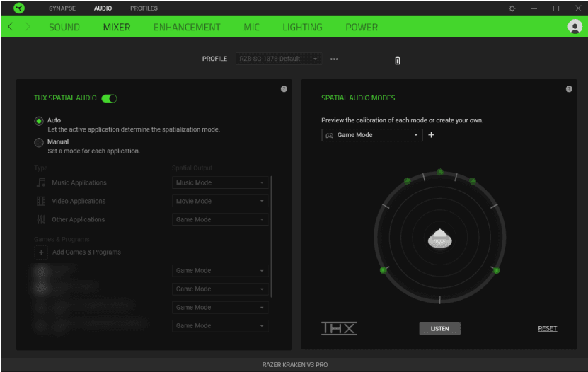This screenshot has width=588, height=372.
Task: Open profile options three-dot menu
Action: (x=334, y=59)
